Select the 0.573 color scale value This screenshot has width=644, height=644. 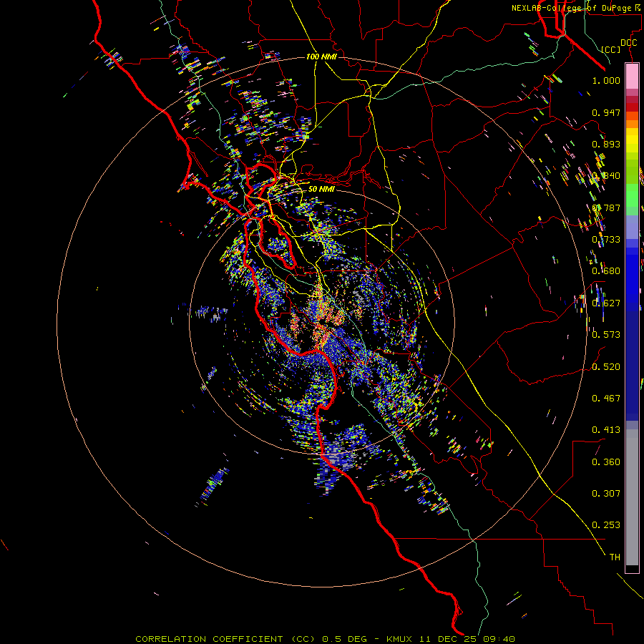tap(606, 335)
